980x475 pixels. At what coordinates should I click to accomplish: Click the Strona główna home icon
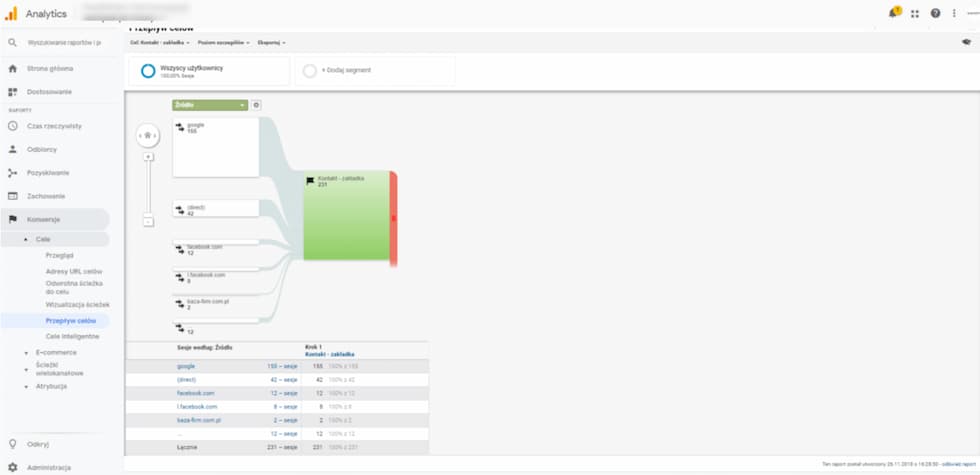[x=12, y=69]
